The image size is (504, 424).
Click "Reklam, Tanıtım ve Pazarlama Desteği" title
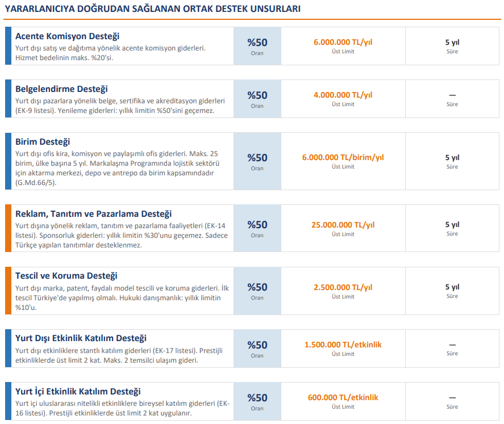point(93,214)
